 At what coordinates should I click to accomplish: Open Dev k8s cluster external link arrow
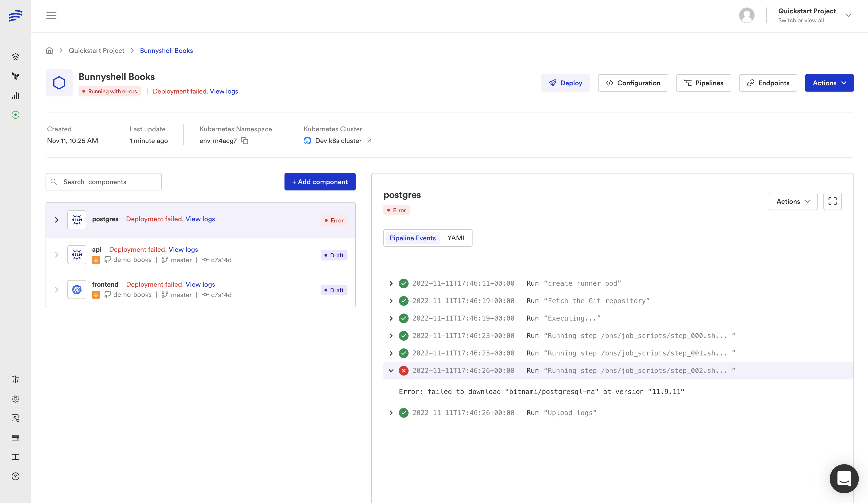tap(369, 141)
